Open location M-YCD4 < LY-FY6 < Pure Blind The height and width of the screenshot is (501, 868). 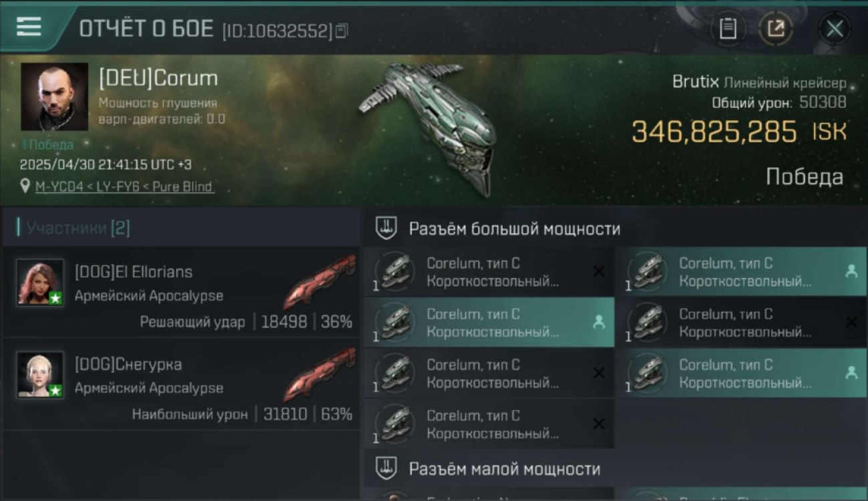pos(124,187)
